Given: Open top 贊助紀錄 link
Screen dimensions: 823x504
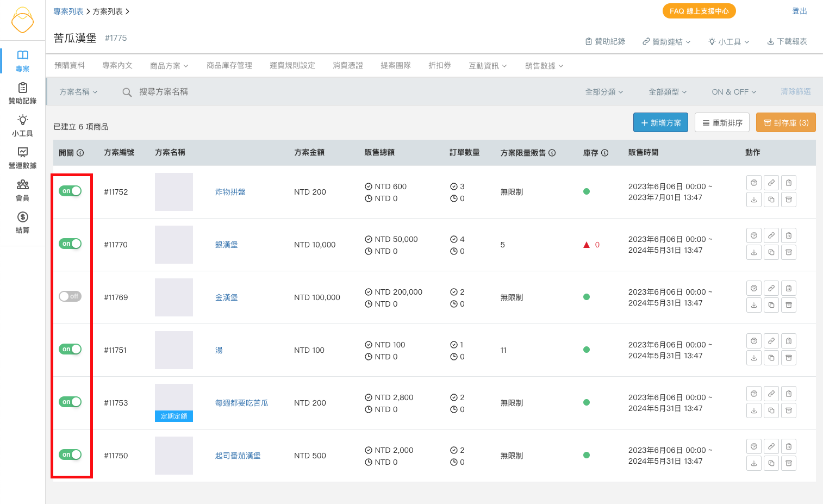Looking at the screenshot, I should coord(605,42).
